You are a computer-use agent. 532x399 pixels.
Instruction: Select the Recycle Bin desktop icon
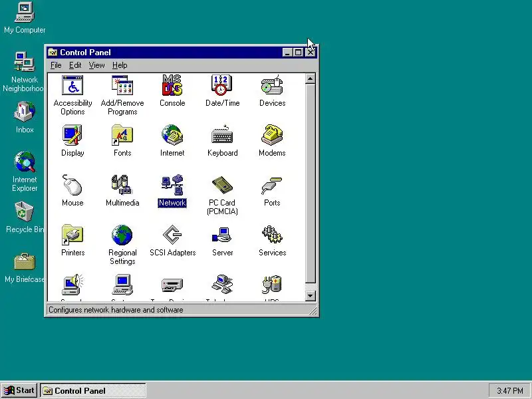[x=25, y=217]
